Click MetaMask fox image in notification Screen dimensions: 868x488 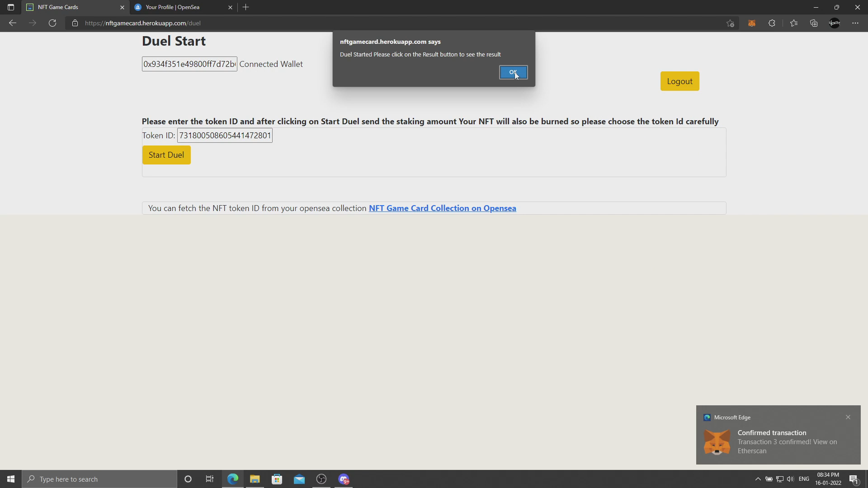click(717, 442)
